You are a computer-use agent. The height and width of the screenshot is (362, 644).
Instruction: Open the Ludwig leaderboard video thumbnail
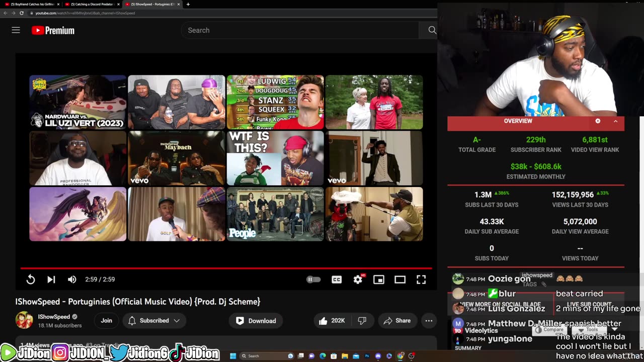pyautogui.click(x=275, y=102)
